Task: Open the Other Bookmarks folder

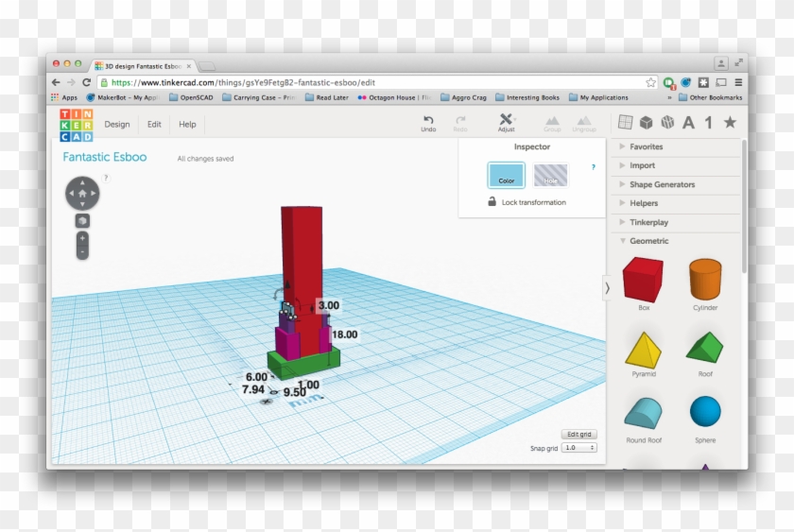Action: coord(711,97)
